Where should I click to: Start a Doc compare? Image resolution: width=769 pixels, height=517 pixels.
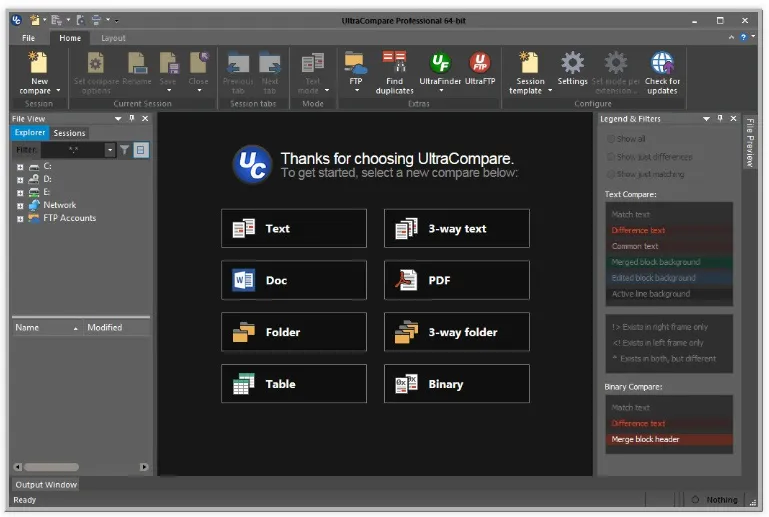pyautogui.click(x=294, y=280)
